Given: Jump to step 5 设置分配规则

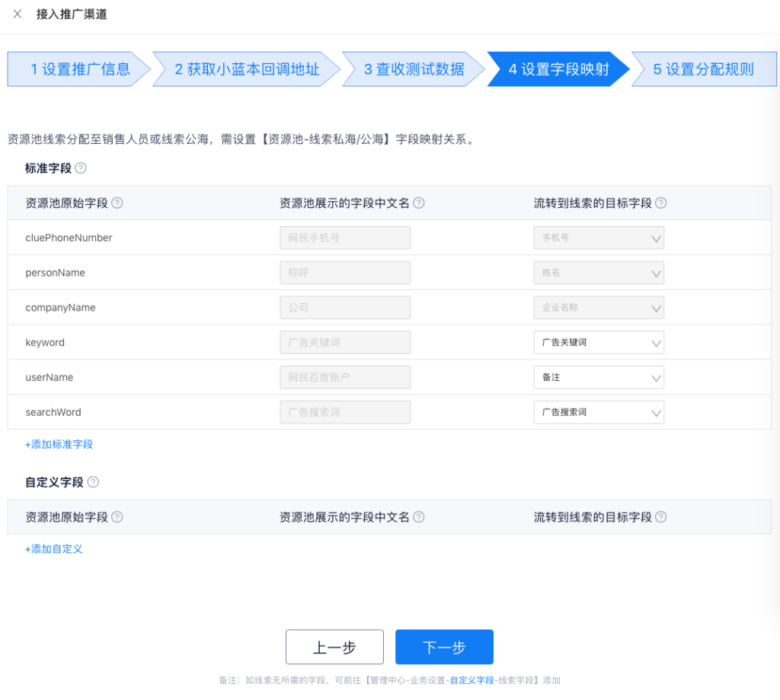Looking at the screenshot, I should [x=702, y=69].
